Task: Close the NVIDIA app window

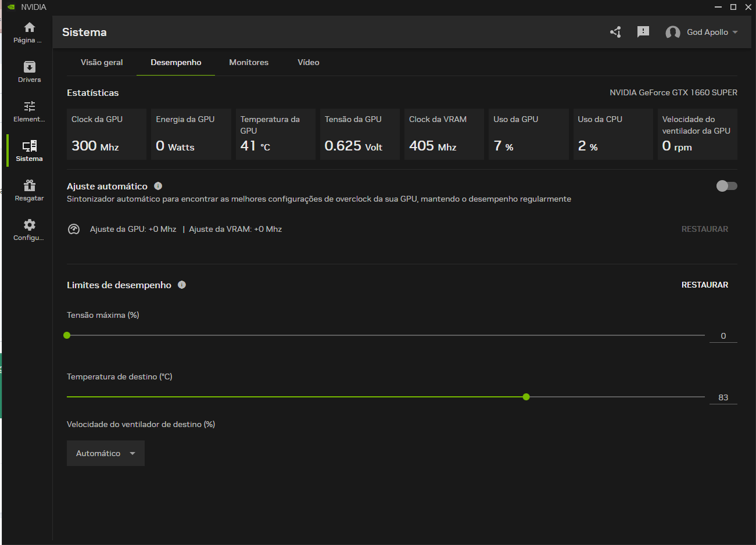Action: coord(748,7)
